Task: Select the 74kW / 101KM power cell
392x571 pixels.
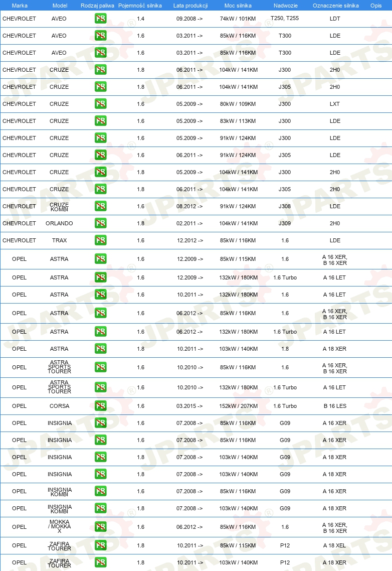Action: [x=238, y=19]
